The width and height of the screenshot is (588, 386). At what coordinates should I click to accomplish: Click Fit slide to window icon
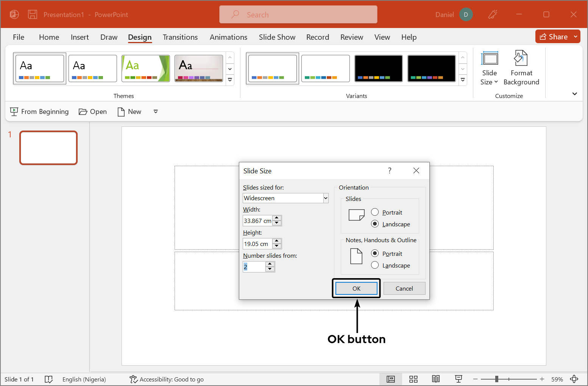[574, 379]
